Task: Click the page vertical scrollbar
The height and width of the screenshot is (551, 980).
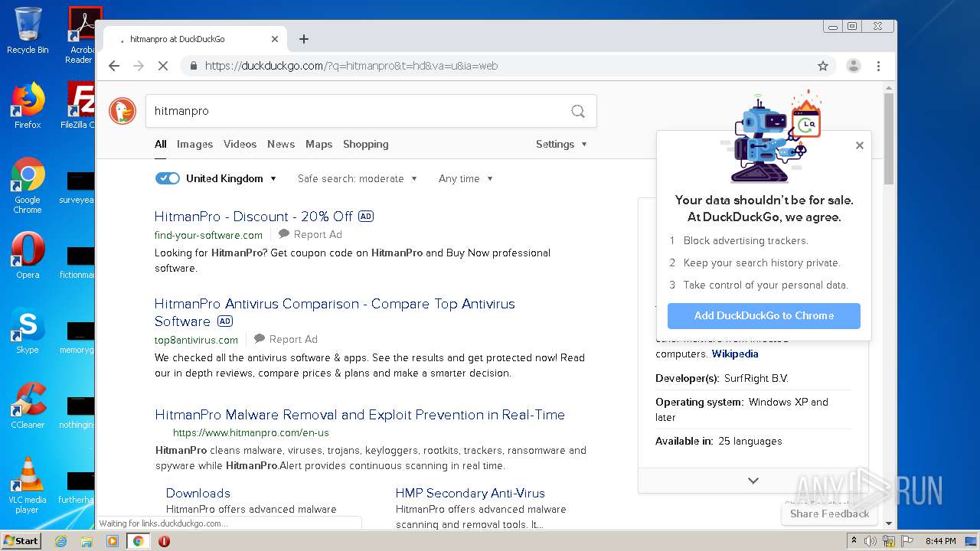Action: click(x=889, y=138)
